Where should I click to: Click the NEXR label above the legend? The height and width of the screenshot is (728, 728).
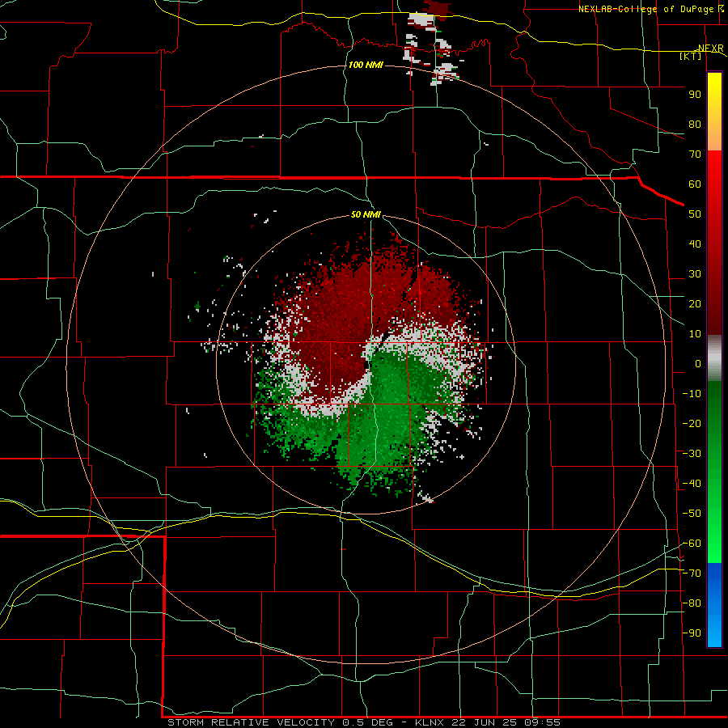[x=710, y=49]
